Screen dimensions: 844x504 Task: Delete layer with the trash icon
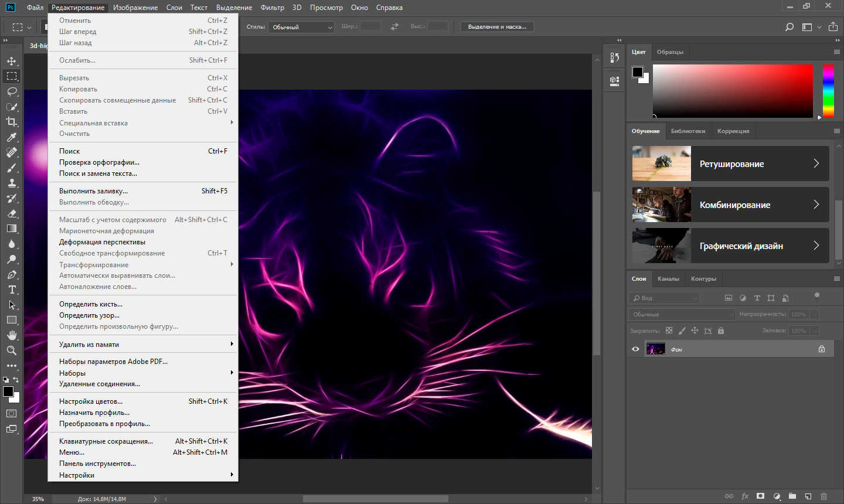[x=823, y=496]
